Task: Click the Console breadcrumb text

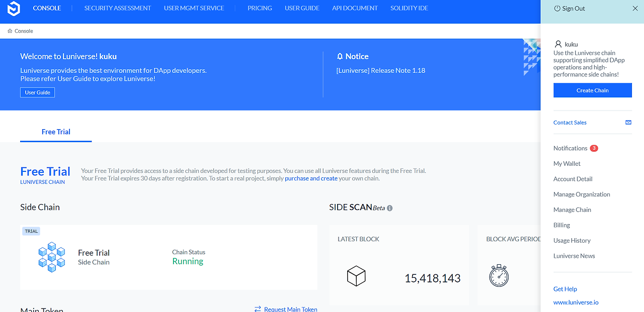Action: click(24, 31)
